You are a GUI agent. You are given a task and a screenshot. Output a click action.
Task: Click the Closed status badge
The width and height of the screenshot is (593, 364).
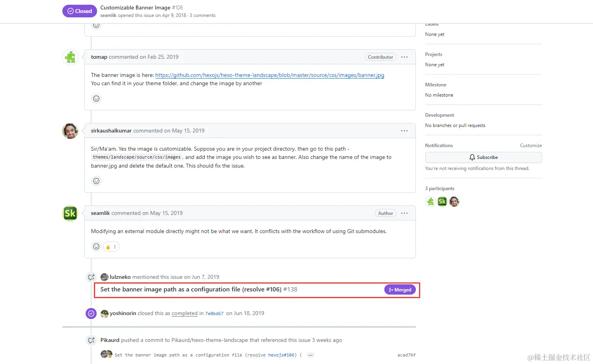point(80,11)
